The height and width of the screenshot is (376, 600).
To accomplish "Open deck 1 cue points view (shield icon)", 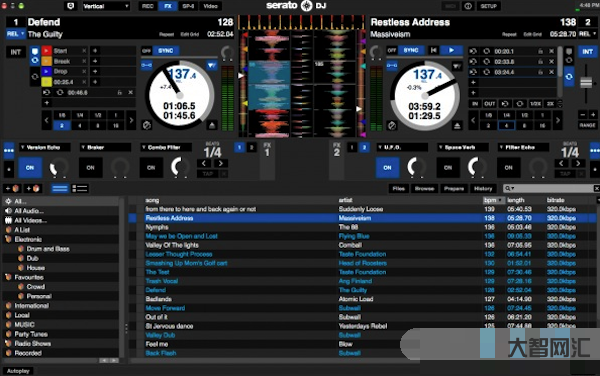I will (x=35, y=51).
